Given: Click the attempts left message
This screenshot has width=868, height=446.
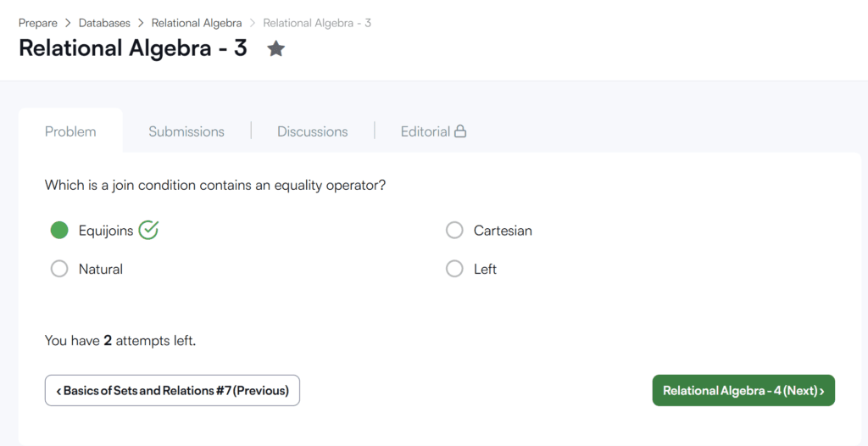Looking at the screenshot, I should [x=120, y=341].
